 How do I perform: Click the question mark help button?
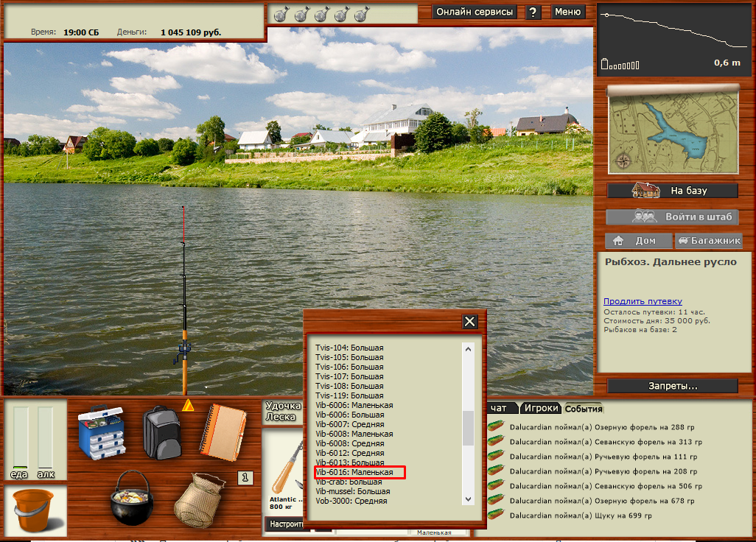[x=533, y=12]
